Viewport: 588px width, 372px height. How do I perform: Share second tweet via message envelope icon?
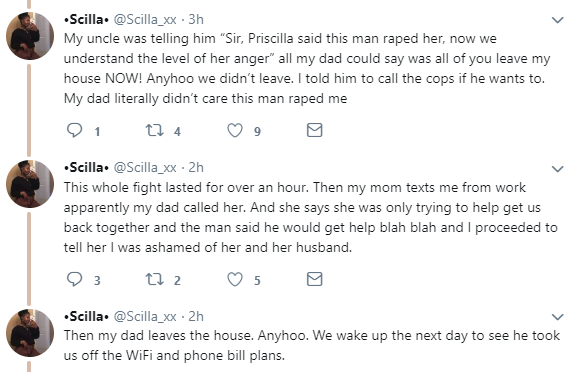click(314, 279)
